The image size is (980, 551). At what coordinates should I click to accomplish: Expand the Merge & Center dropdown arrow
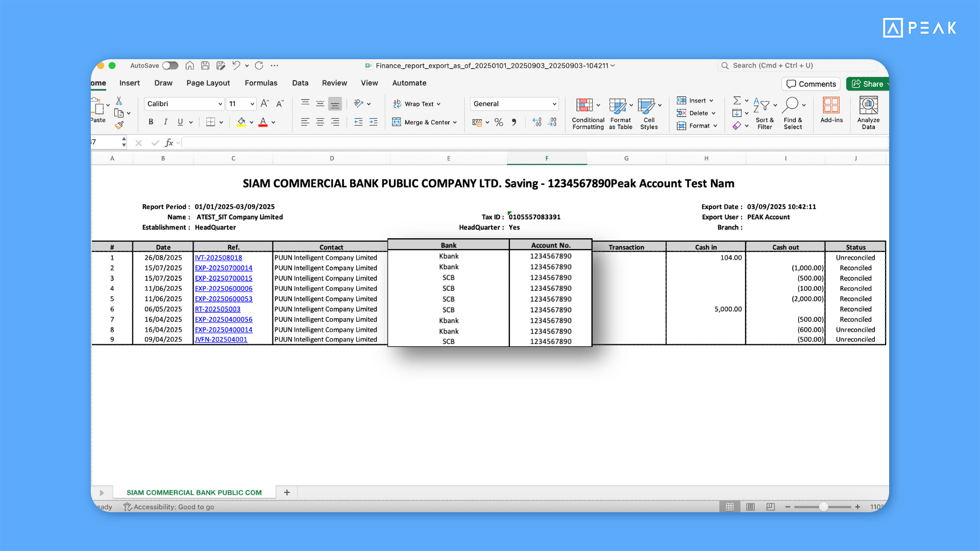pyautogui.click(x=455, y=122)
